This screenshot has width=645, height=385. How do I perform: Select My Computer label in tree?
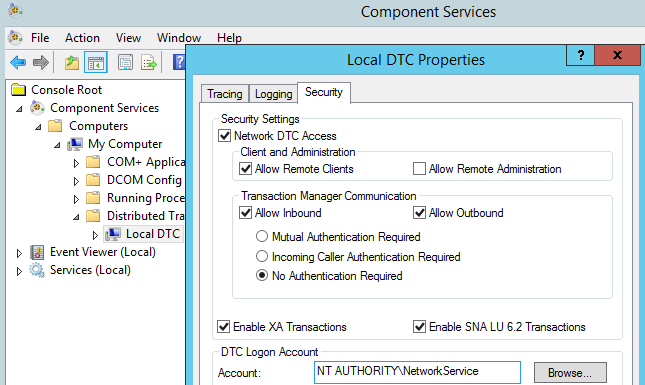(125, 144)
